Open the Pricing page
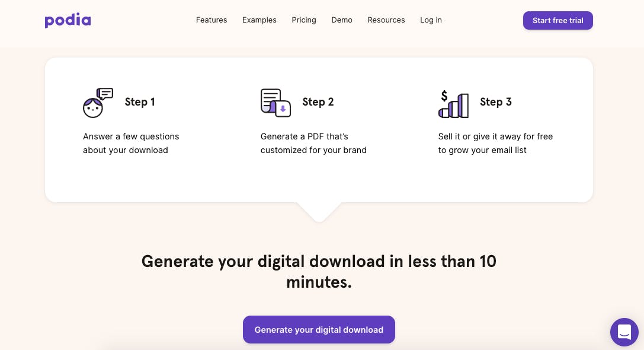 pos(304,20)
